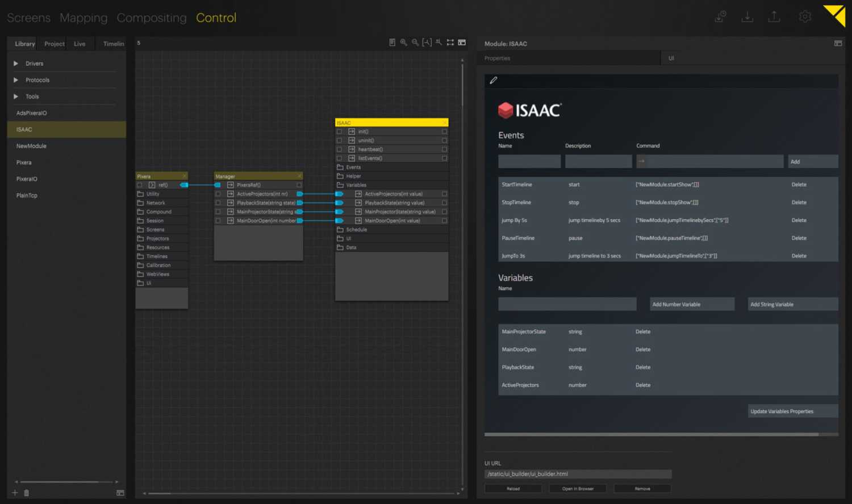Open the upload icon in the top bar
The width and height of the screenshot is (852, 504).
point(774,16)
